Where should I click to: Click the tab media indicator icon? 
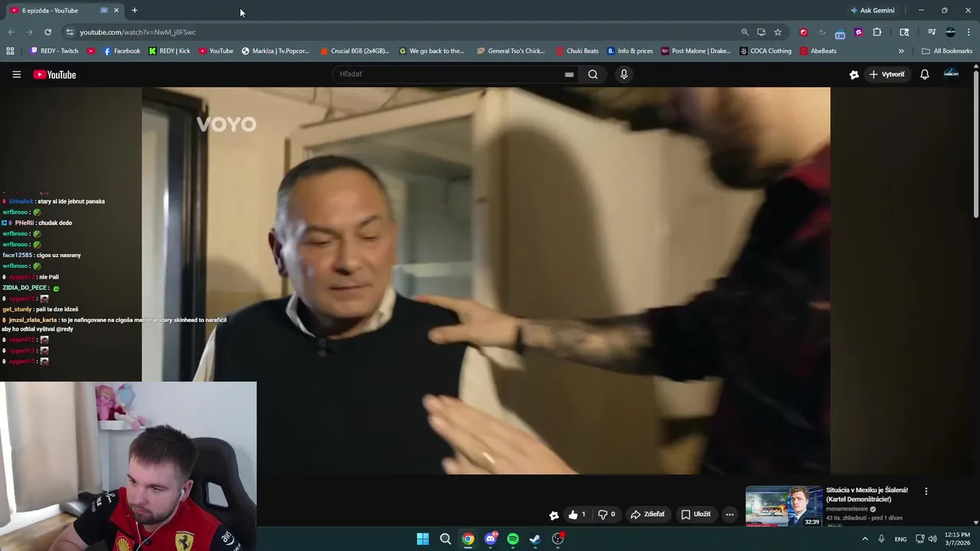tap(104, 11)
